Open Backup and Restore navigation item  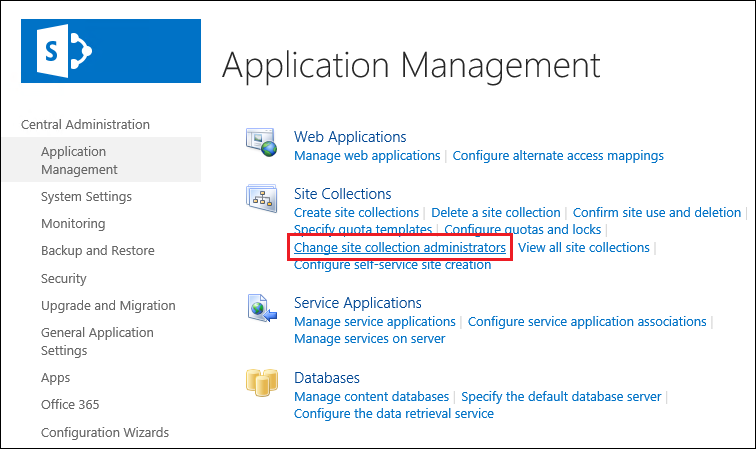pyautogui.click(x=98, y=251)
